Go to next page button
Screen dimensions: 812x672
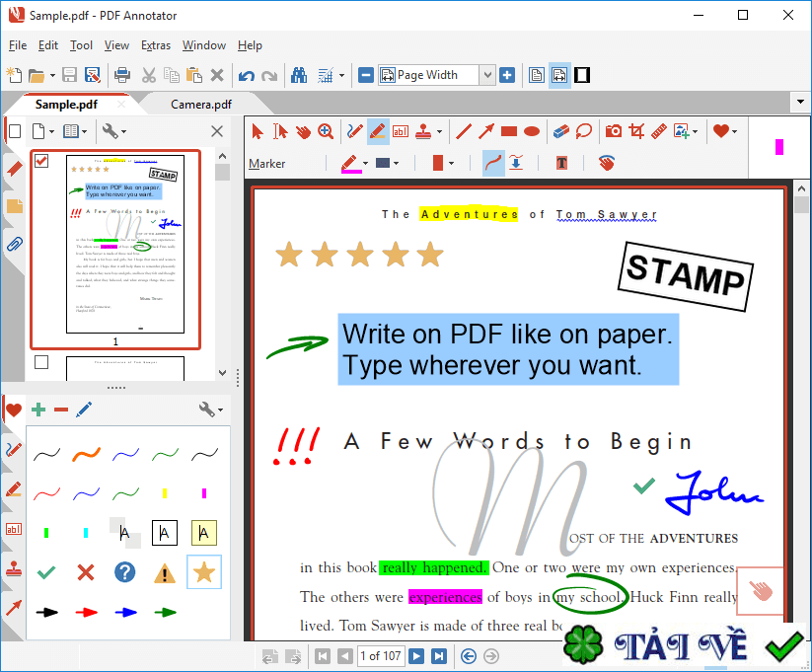(415, 656)
